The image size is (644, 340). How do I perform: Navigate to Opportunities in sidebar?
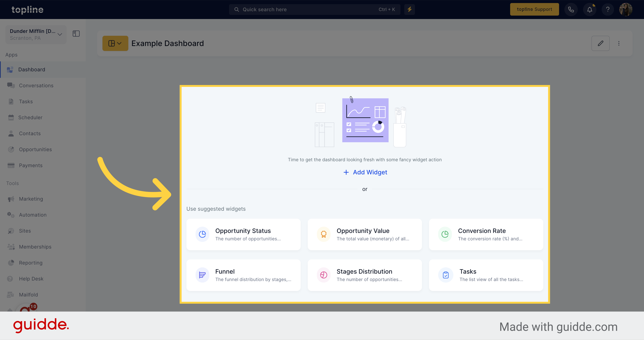point(35,149)
